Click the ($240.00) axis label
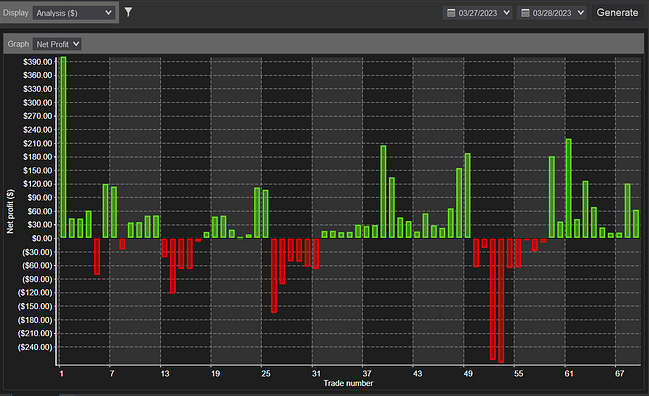Viewport: 649px width, 396px height. (35, 347)
